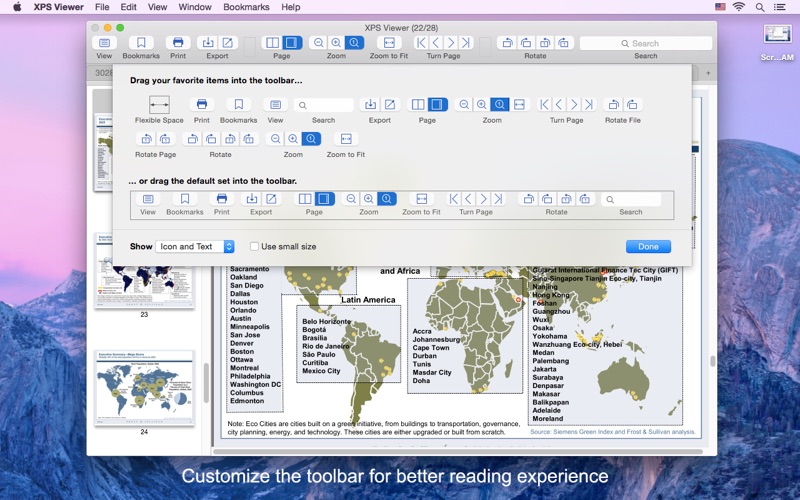Screen dimensions: 800x500
Task: Click the View icon in the main toolbar
Action: pyautogui.click(x=104, y=43)
